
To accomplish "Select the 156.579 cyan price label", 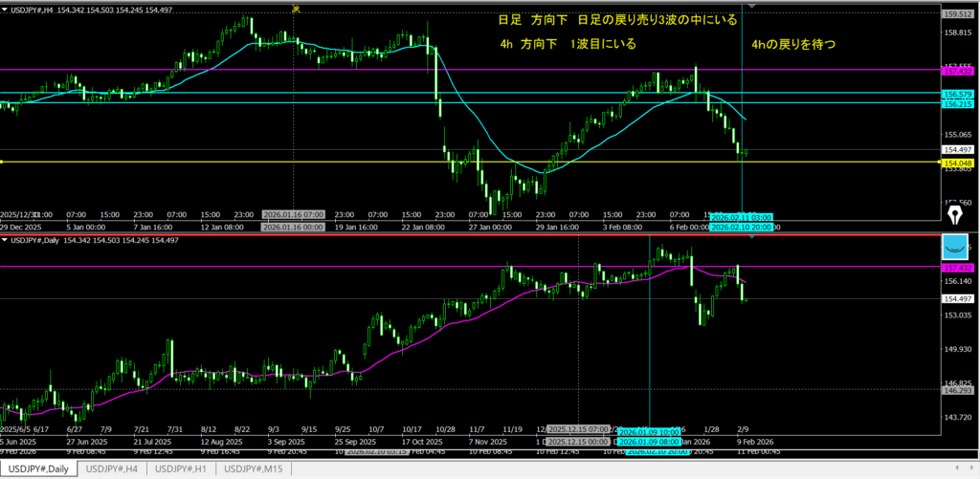I will click(958, 95).
